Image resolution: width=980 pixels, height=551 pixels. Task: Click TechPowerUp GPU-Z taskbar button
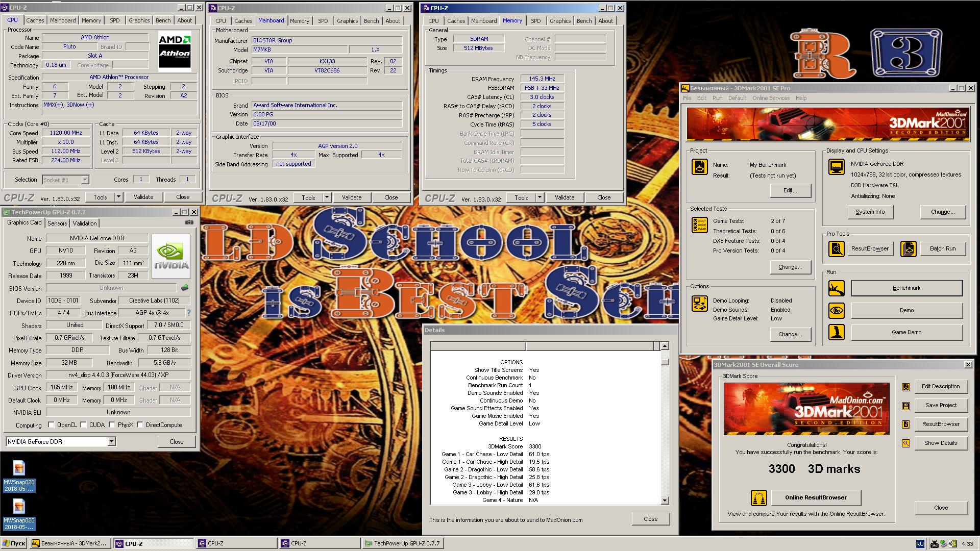point(402,543)
